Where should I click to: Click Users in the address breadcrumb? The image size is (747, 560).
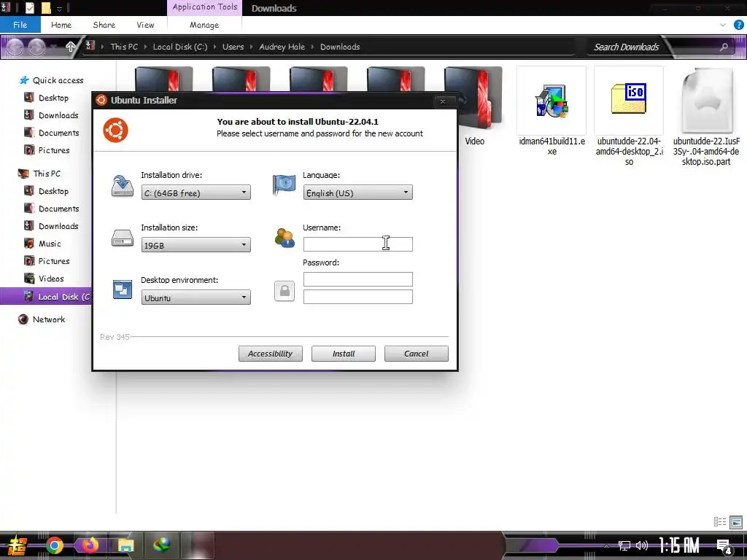(x=233, y=47)
